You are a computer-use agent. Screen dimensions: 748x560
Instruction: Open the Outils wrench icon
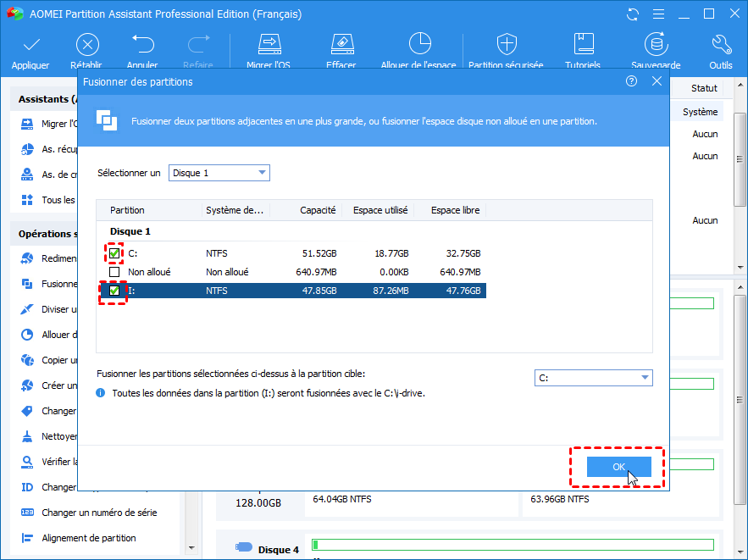click(x=721, y=44)
